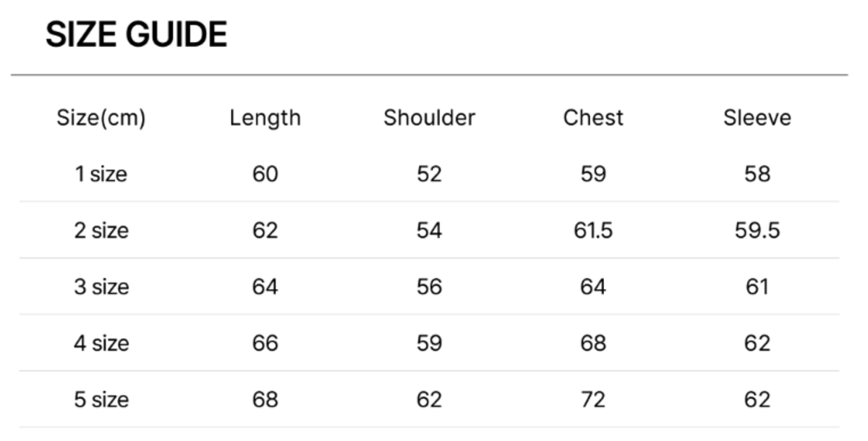Click the 61.5 chest value for 2 size

tap(593, 230)
